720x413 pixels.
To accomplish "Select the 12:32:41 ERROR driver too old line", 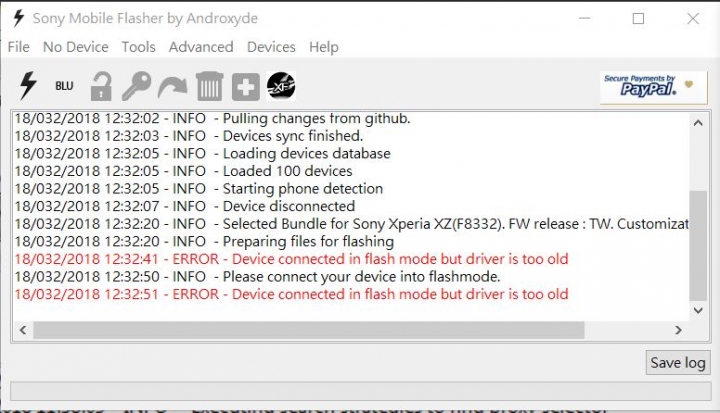I will coord(291,259).
